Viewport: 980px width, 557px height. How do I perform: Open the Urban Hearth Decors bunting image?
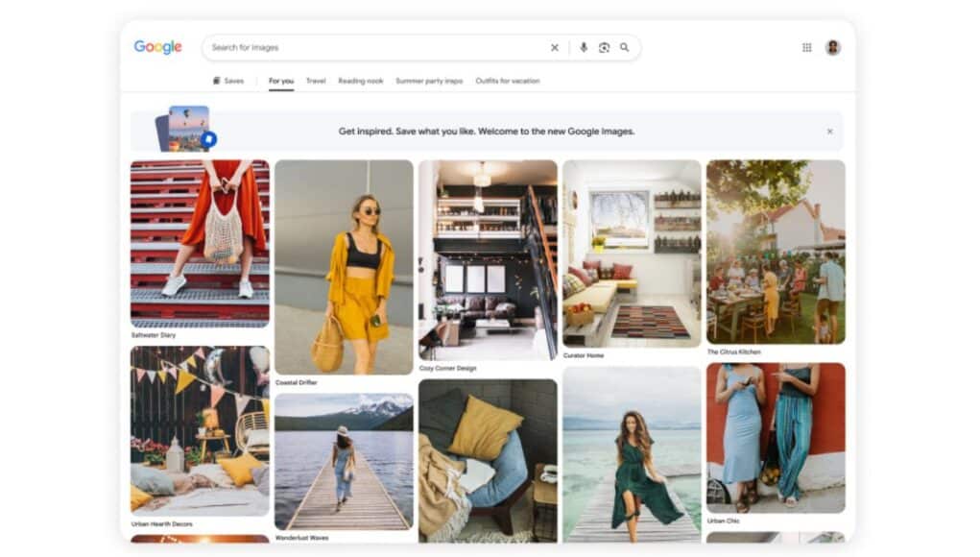tap(200, 431)
